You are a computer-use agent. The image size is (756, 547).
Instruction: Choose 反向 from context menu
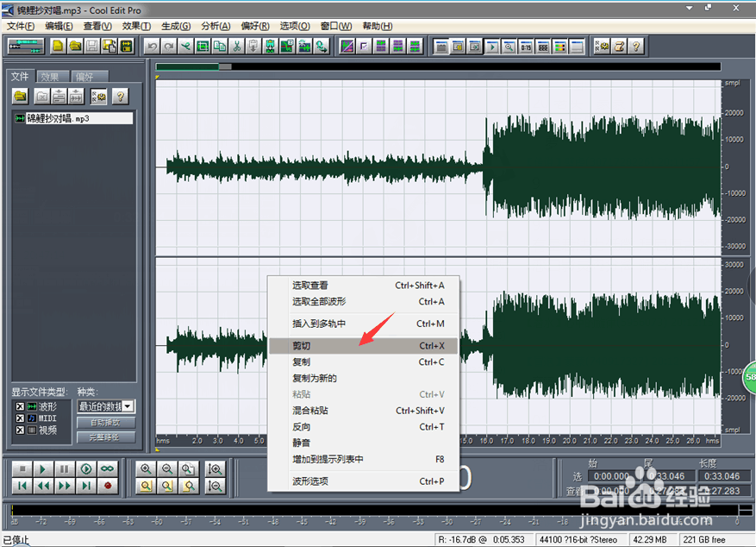pyautogui.click(x=364, y=427)
